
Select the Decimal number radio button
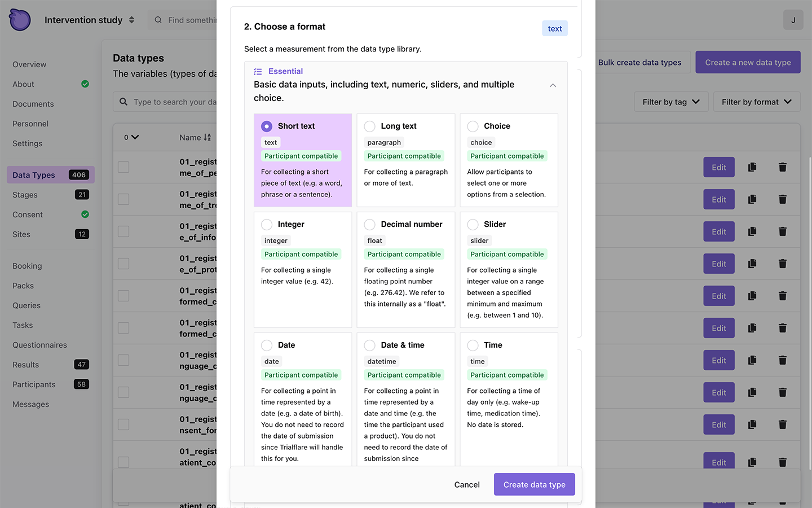370,225
